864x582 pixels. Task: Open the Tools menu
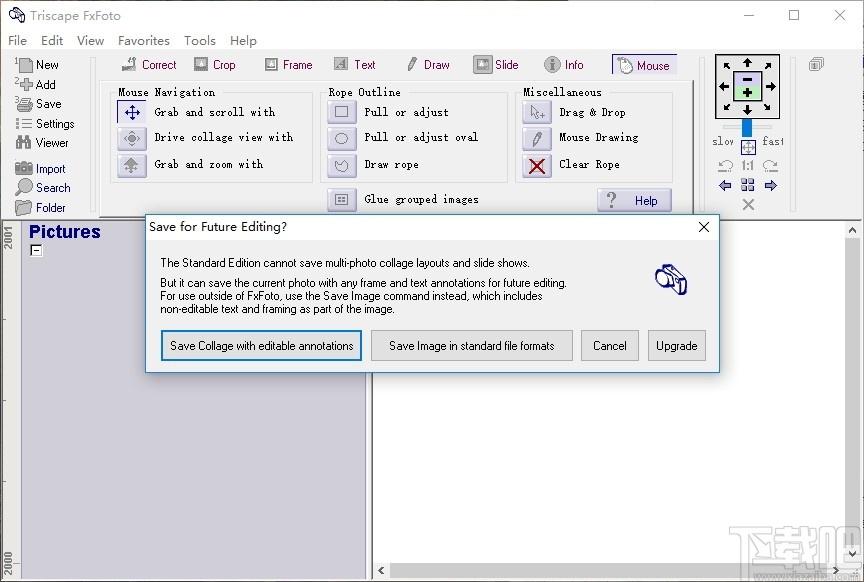tap(199, 40)
